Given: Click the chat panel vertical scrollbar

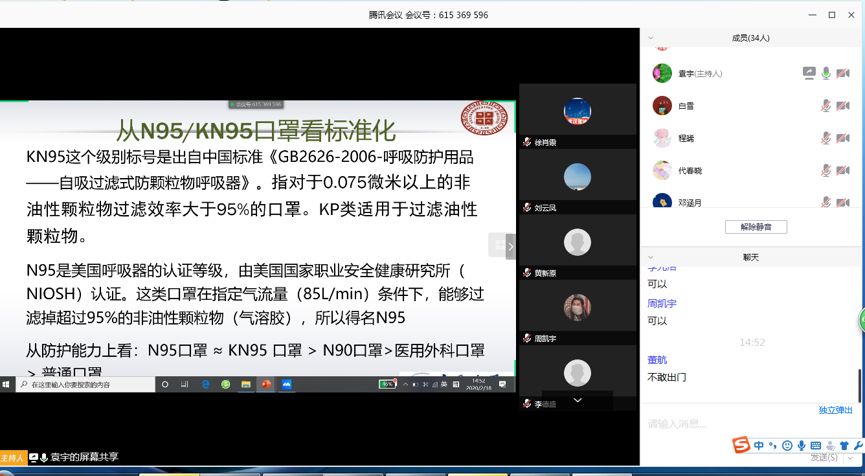Looking at the screenshot, I should pyautogui.click(x=859, y=385).
